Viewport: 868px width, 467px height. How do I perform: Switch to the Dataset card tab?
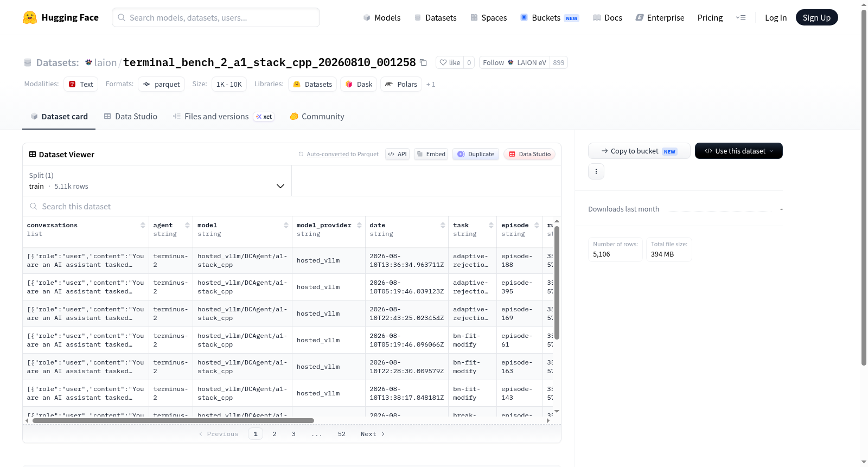coord(59,116)
